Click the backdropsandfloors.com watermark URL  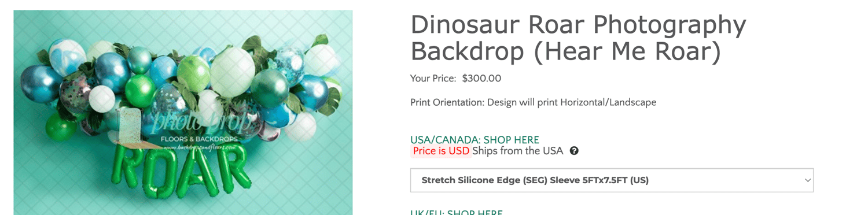[199, 147]
